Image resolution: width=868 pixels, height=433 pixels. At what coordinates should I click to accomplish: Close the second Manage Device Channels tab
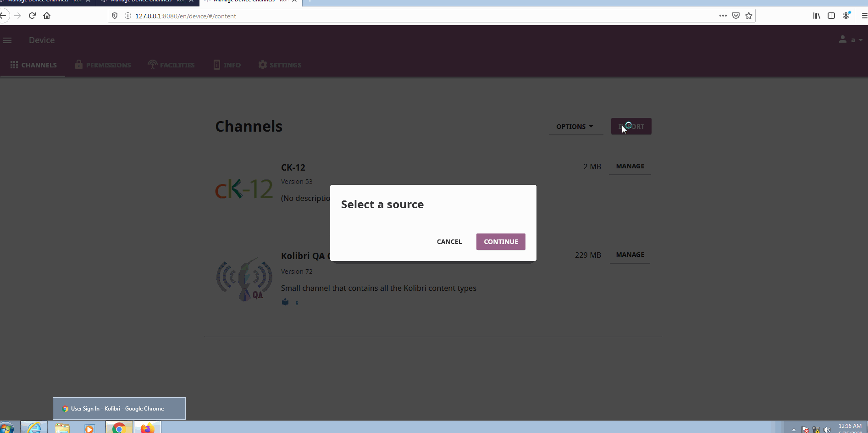(191, 1)
